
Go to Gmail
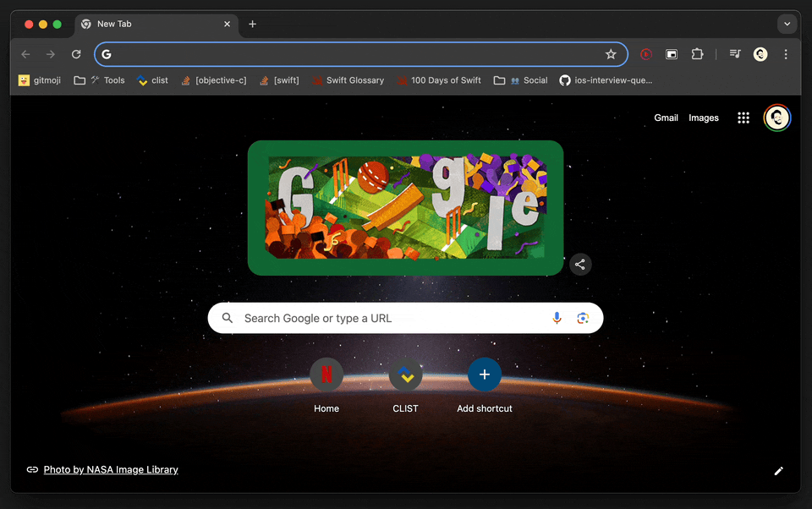[x=666, y=118]
